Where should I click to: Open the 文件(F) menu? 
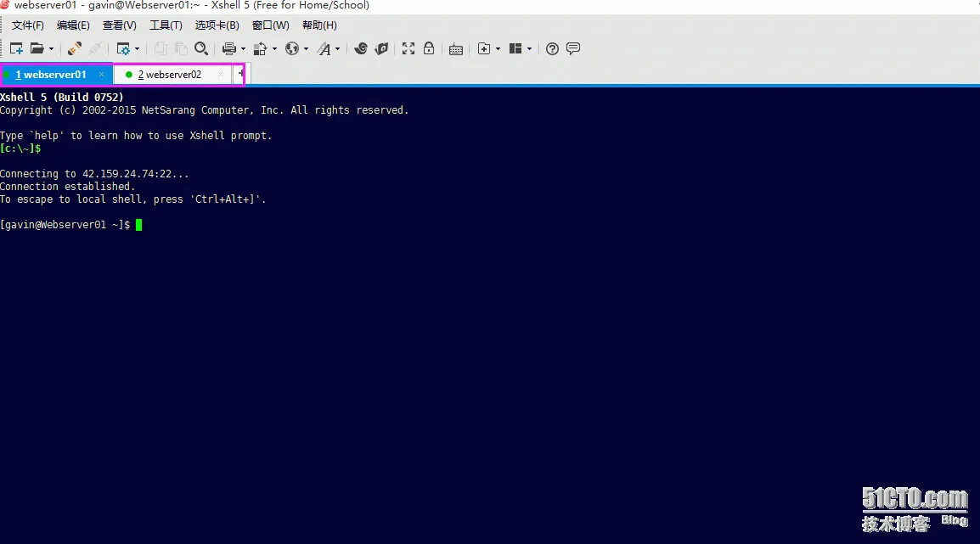tap(27, 25)
